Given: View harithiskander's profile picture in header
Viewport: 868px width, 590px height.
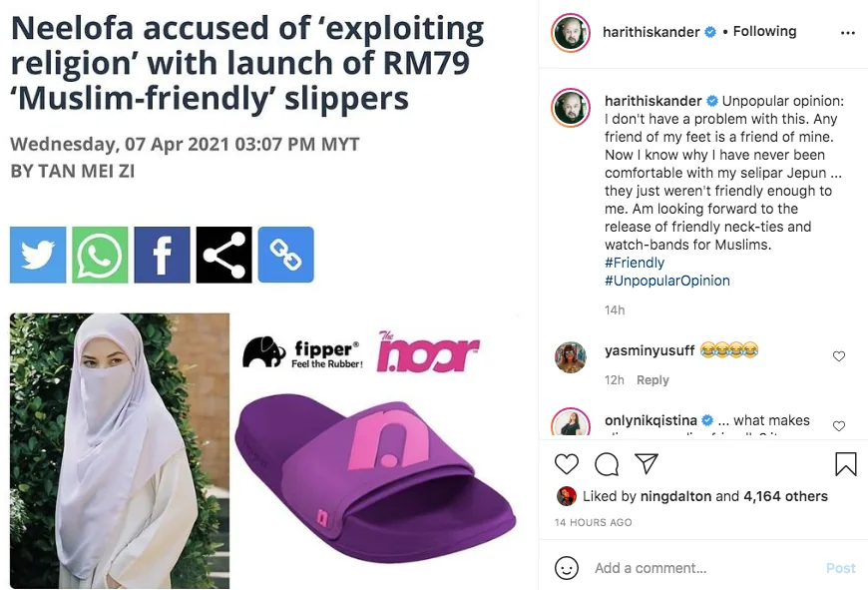Looking at the screenshot, I should click(x=572, y=32).
